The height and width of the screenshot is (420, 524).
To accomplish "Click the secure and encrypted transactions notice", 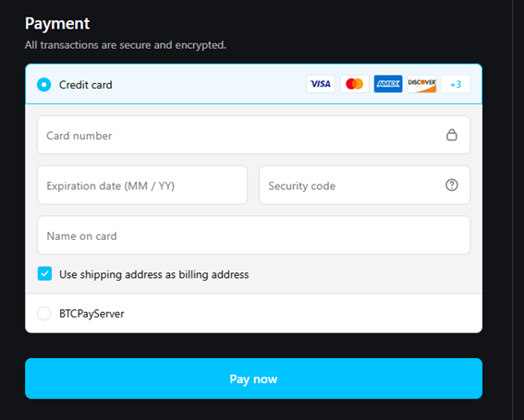I will coord(126,45).
